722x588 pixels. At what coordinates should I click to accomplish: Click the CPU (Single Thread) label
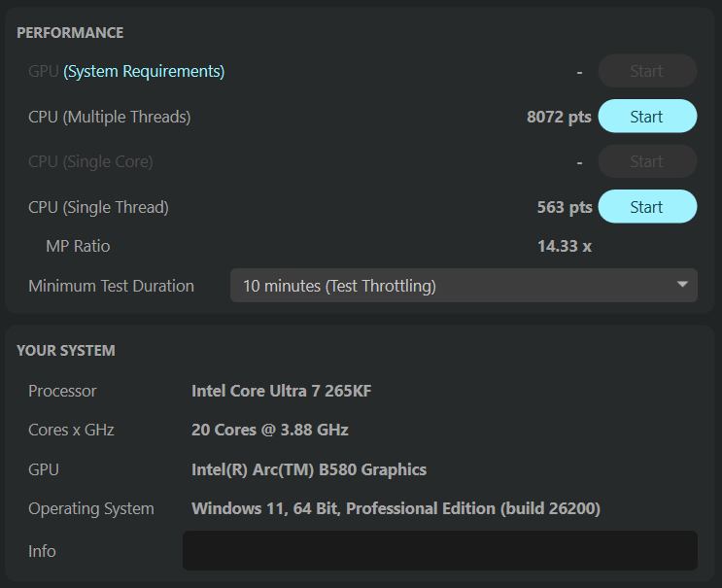tap(98, 207)
